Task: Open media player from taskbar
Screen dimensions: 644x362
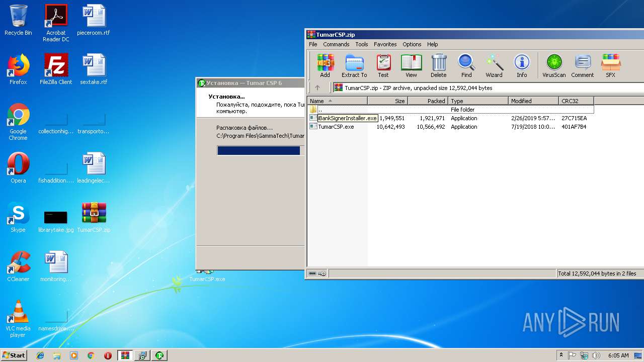Action: [74, 355]
